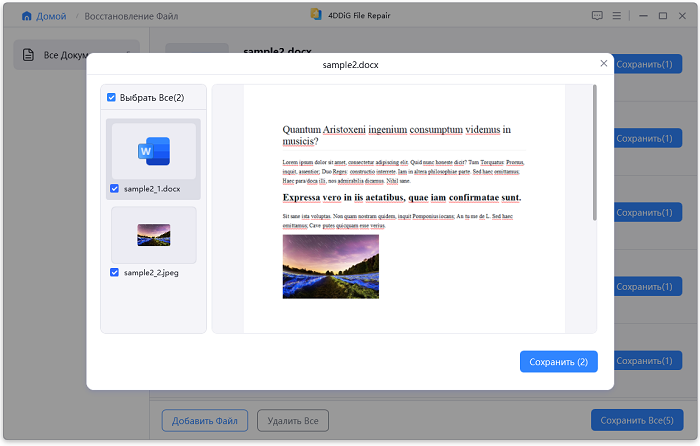Click the sample2_1.docx file name label
700x446 pixels.
click(152, 189)
